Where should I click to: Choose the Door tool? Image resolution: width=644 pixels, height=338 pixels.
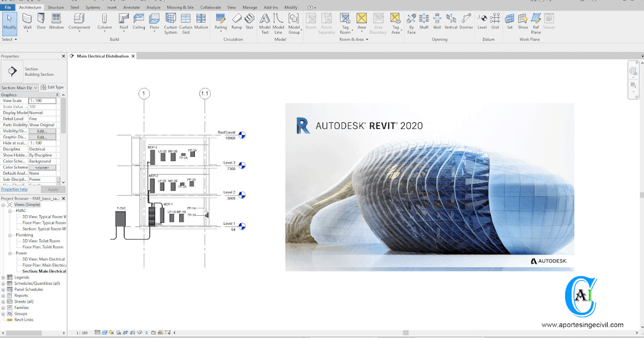tap(41, 21)
